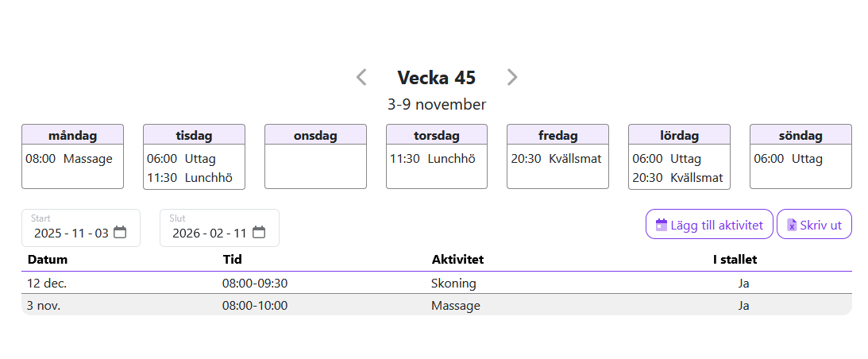Screen dimensions: 868x359
Task: Select the 20:30 Kvällsmat entry on fredag
Action: (x=556, y=159)
